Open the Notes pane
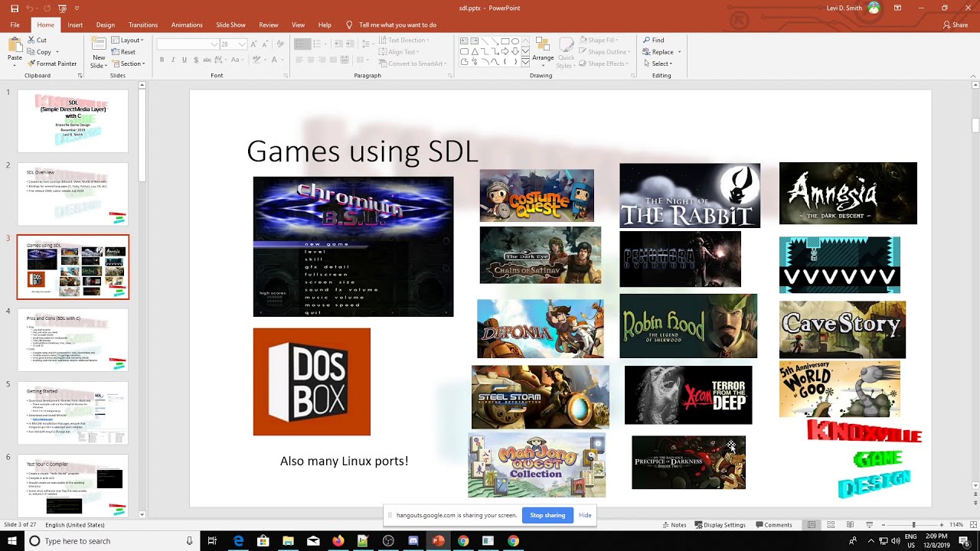The height and width of the screenshot is (551, 980). [674, 525]
